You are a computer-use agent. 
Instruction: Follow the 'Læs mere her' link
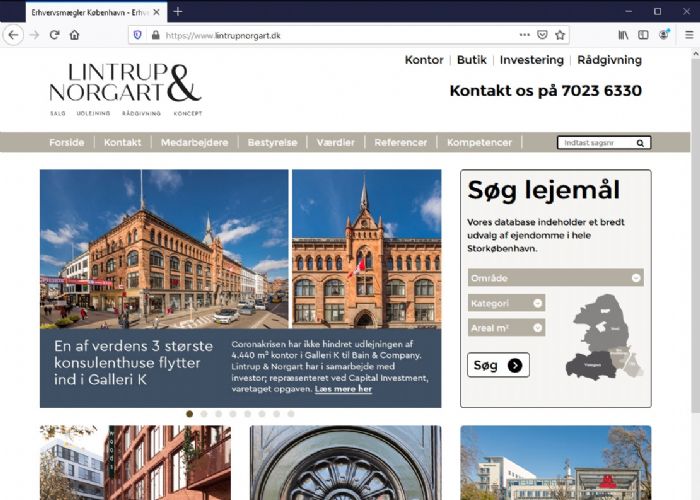click(x=343, y=389)
